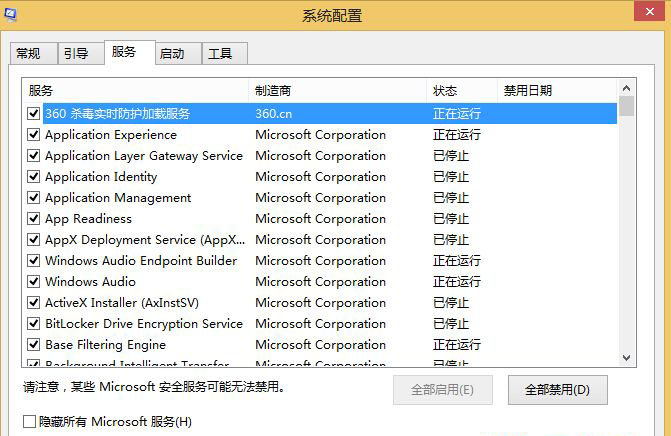The height and width of the screenshot is (436, 671).
Task: Toggle the Windows Audio checkbox
Action: tap(33, 281)
